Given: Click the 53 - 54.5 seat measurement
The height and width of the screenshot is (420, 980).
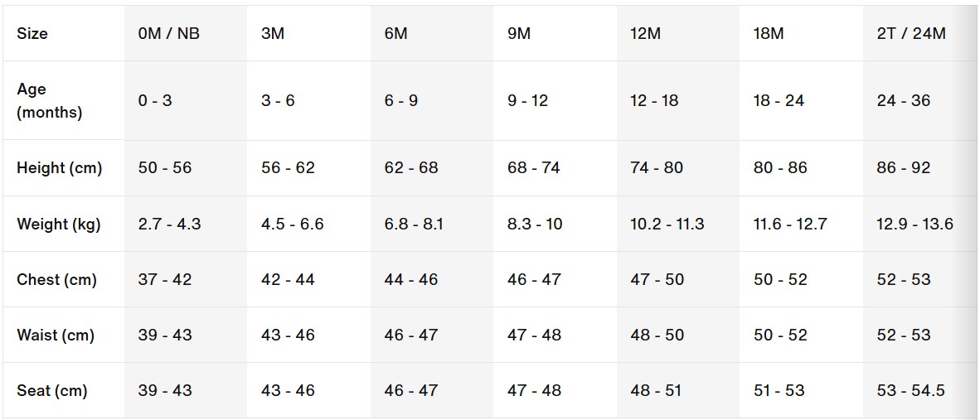Looking at the screenshot, I should 910,390.
